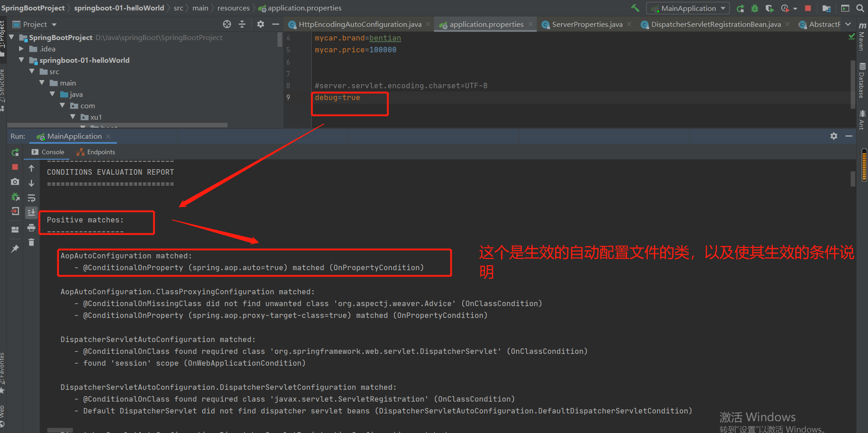
Task: Collapse springboot-01-helloWorld module
Action: [x=21, y=60]
